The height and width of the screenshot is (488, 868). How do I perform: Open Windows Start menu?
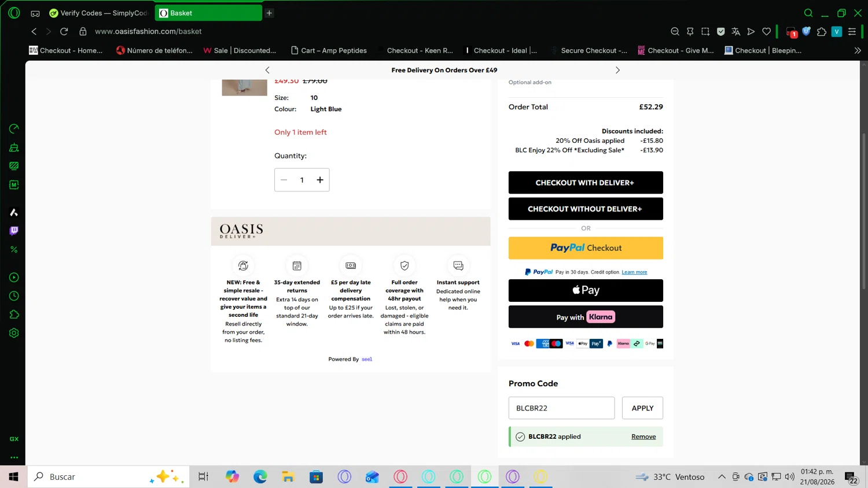click(x=13, y=477)
